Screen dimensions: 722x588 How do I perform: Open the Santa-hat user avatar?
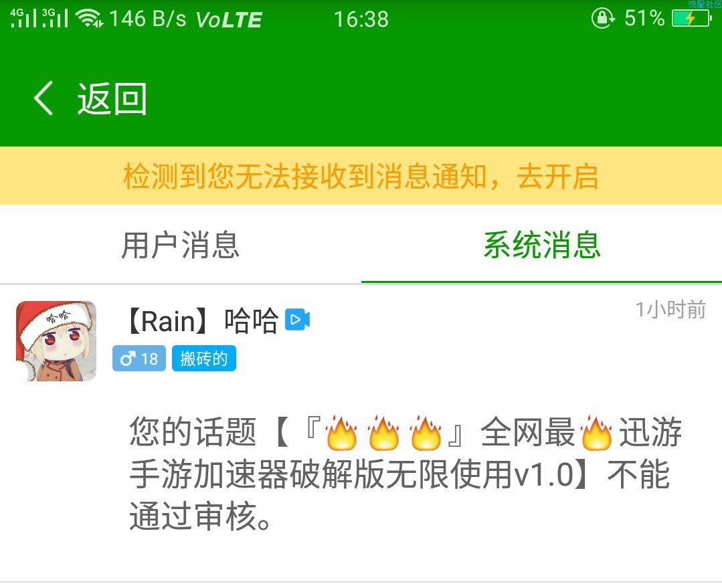point(56,340)
